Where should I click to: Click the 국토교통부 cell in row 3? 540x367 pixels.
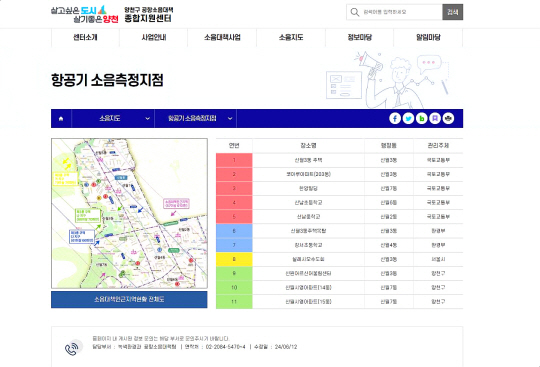[x=438, y=188]
